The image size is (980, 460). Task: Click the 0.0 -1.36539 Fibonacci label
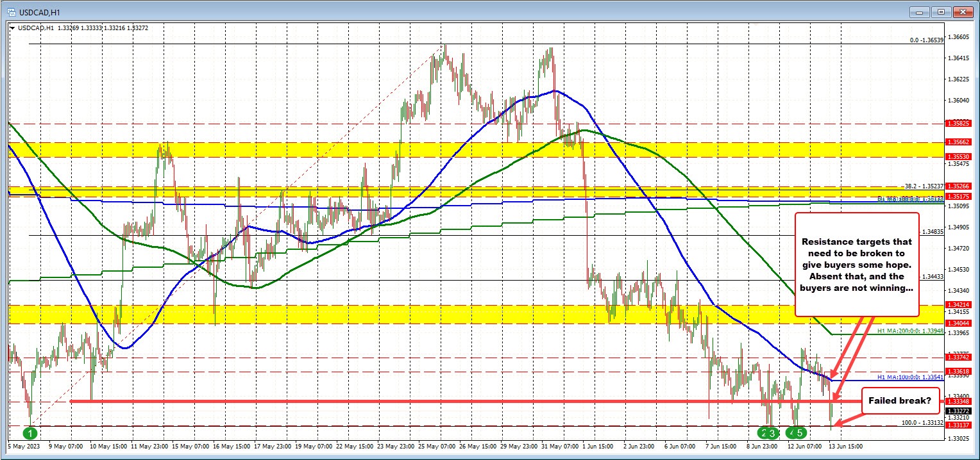click(x=927, y=40)
